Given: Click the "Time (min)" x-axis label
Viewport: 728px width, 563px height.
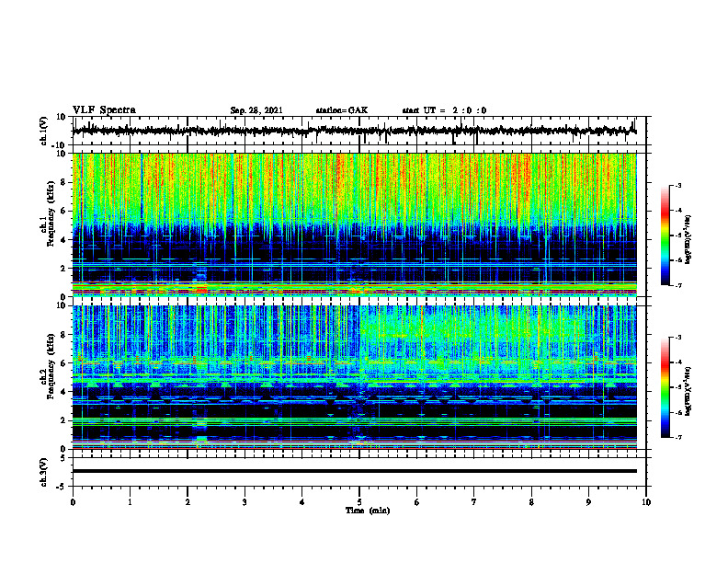Looking at the screenshot, I should pyautogui.click(x=368, y=511).
